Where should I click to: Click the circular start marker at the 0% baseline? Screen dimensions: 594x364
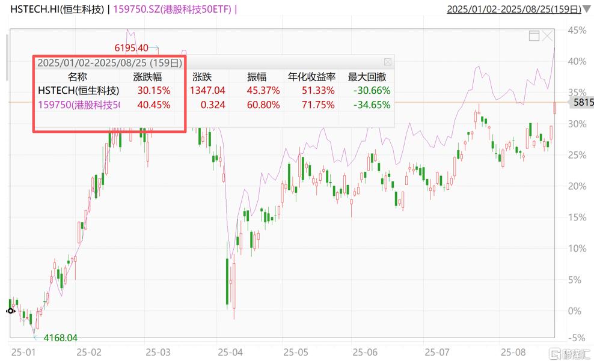(x=10, y=311)
